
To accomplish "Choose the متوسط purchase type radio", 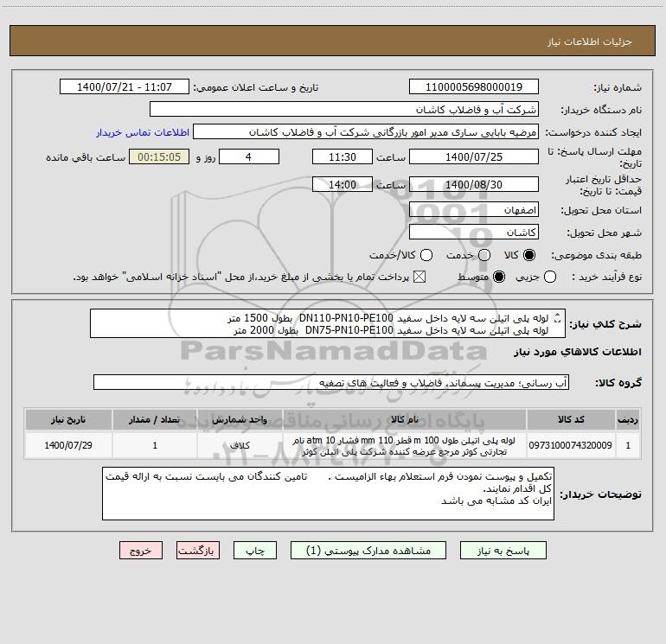I will 499,277.
